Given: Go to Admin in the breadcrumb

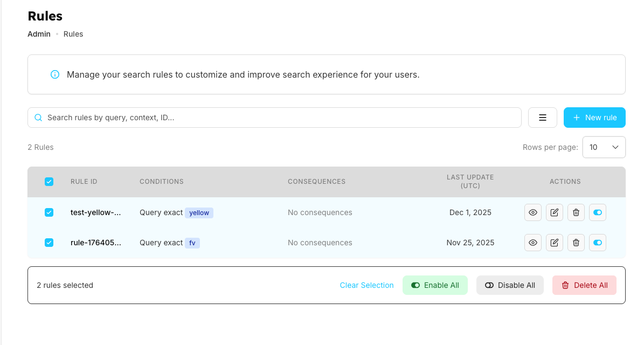Looking at the screenshot, I should (x=39, y=34).
